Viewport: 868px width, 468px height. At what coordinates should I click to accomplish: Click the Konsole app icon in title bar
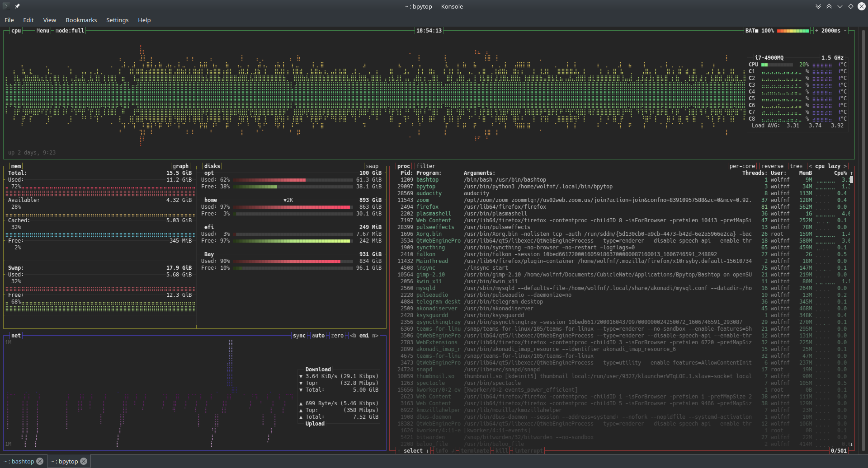click(x=6, y=6)
